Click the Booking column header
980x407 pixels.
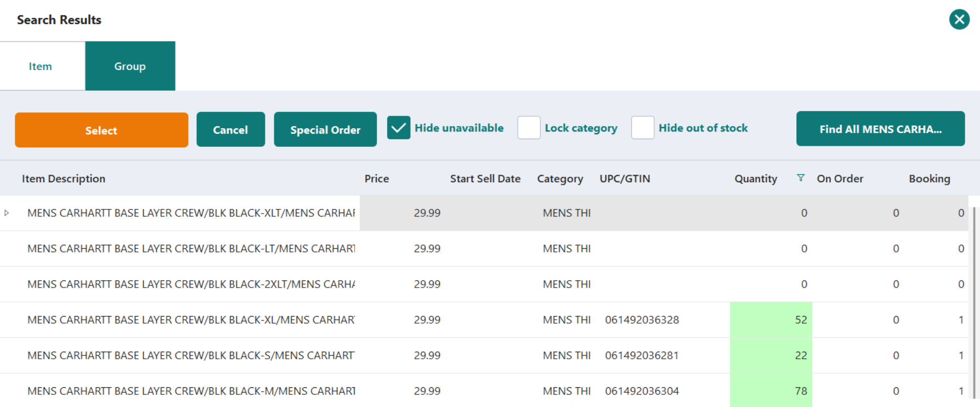(x=930, y=179)
